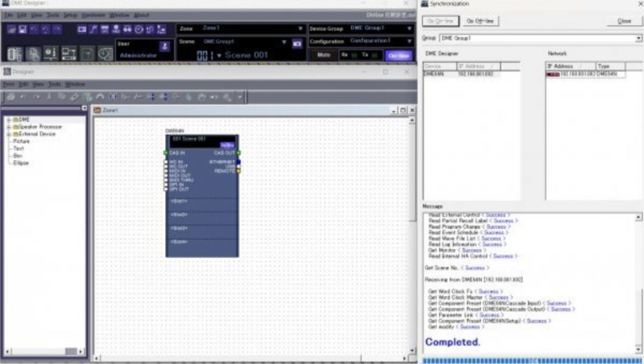Open a file with the folder icon

[x=11, y=30]
